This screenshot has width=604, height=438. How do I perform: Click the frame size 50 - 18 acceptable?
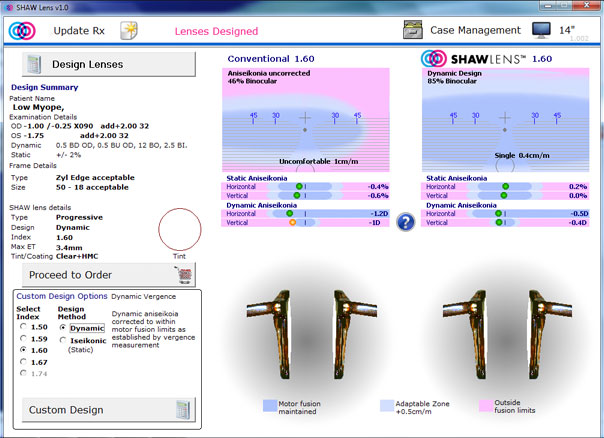click(92, 187)
